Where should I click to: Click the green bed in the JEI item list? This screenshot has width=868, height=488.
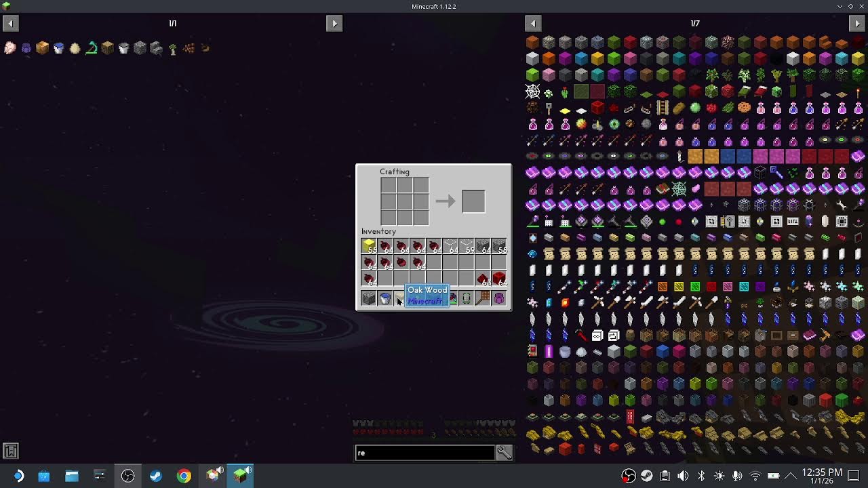(744, 91)
